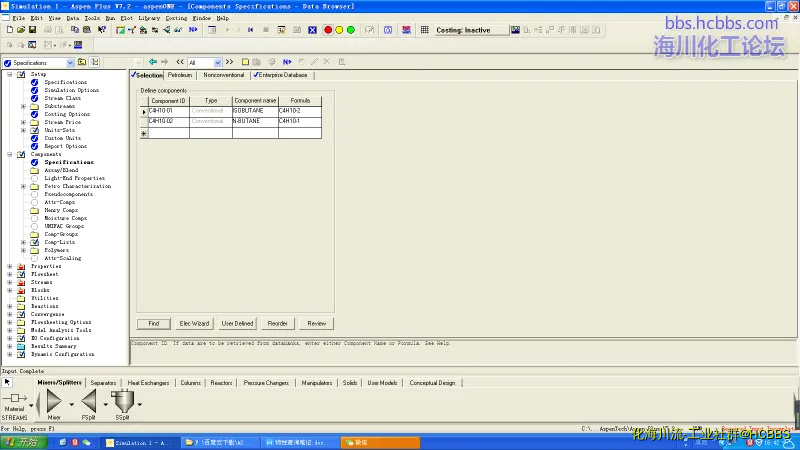800x450 pixels.
Task: Click the blue X settings icon
Action: pos(312,30)
